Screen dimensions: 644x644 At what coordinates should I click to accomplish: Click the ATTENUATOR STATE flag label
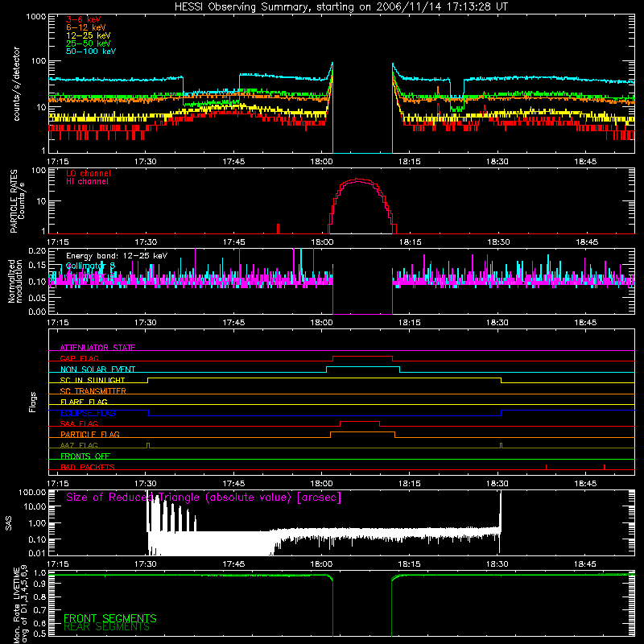pyautogui.click(x=97, y=348)
